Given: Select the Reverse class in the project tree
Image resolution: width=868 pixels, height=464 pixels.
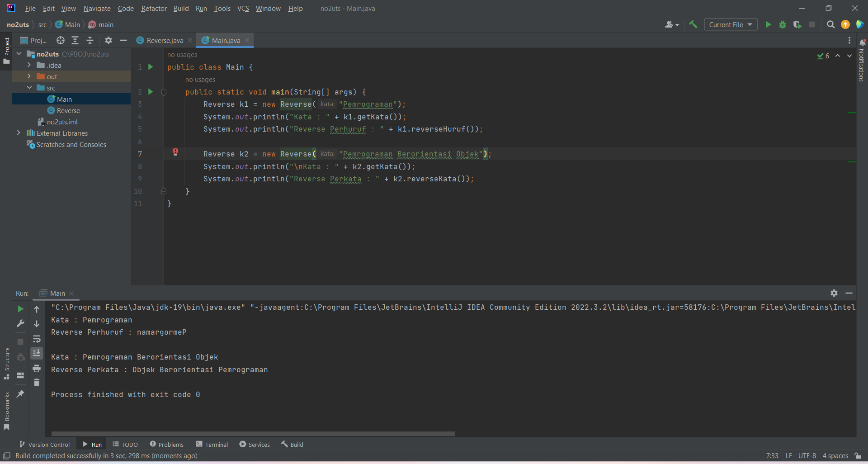Looking at the screenshot, I should [68, 110].
